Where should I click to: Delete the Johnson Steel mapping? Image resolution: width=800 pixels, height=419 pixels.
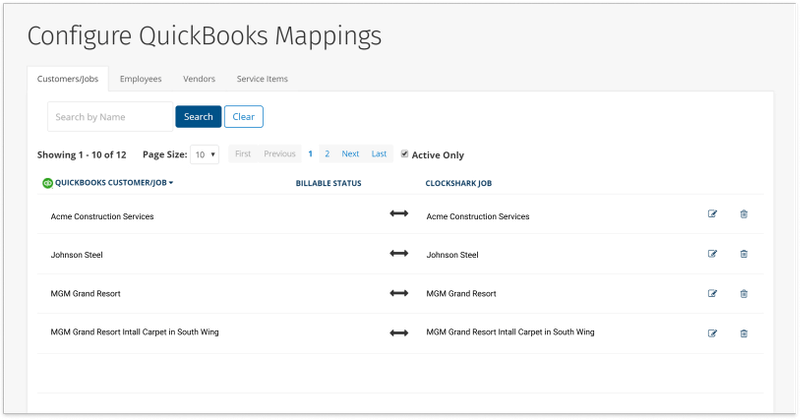[x=744, y=254]
